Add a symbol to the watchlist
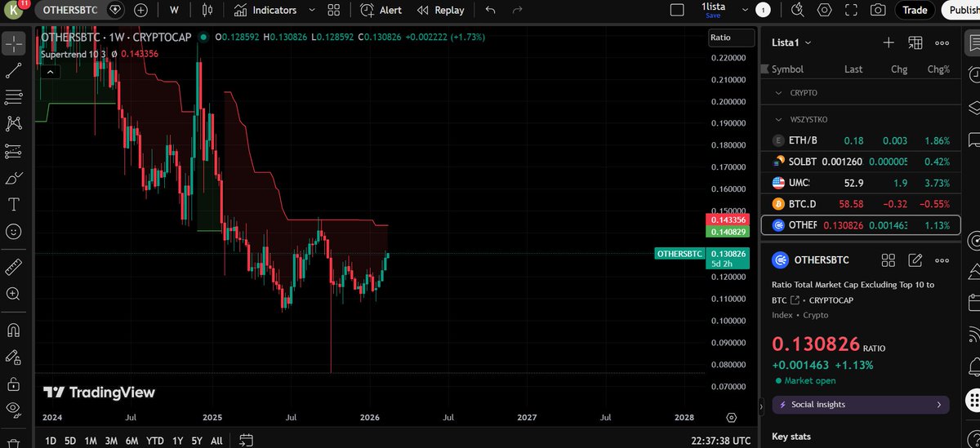The image size is (980, 448). coord(889,42)
